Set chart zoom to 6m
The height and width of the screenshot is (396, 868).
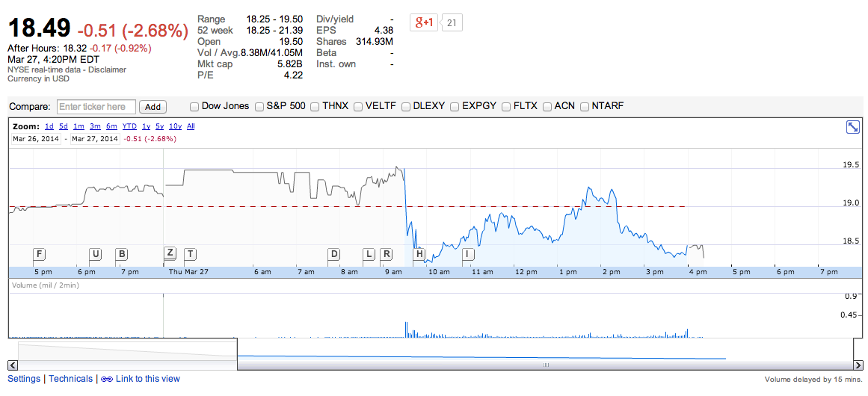point(112,126)
